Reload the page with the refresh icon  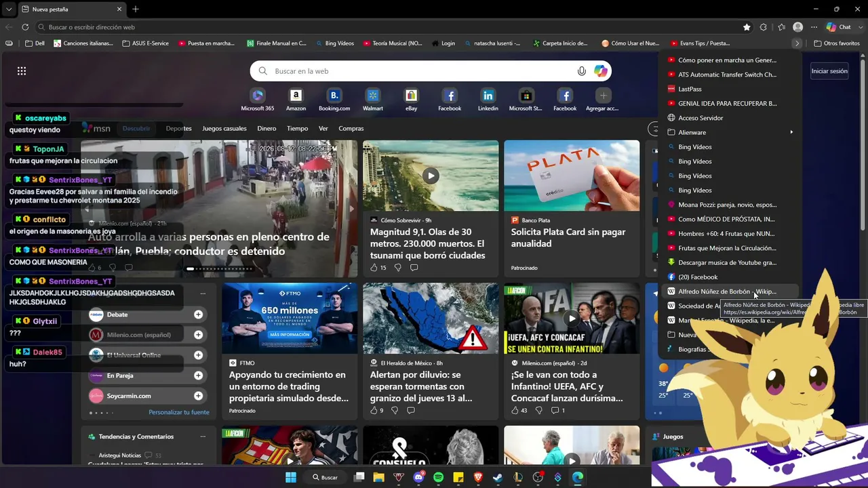pyautogui.click(x=25, y=27)
